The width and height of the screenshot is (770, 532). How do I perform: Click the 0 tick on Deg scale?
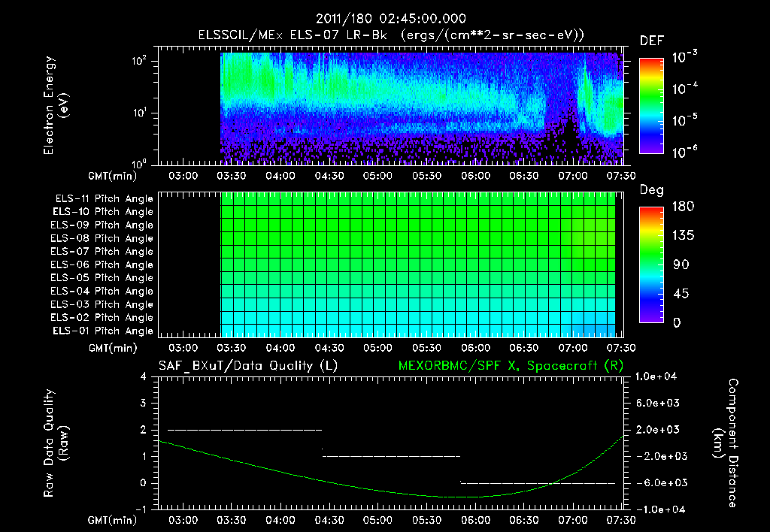click(677, 323)
